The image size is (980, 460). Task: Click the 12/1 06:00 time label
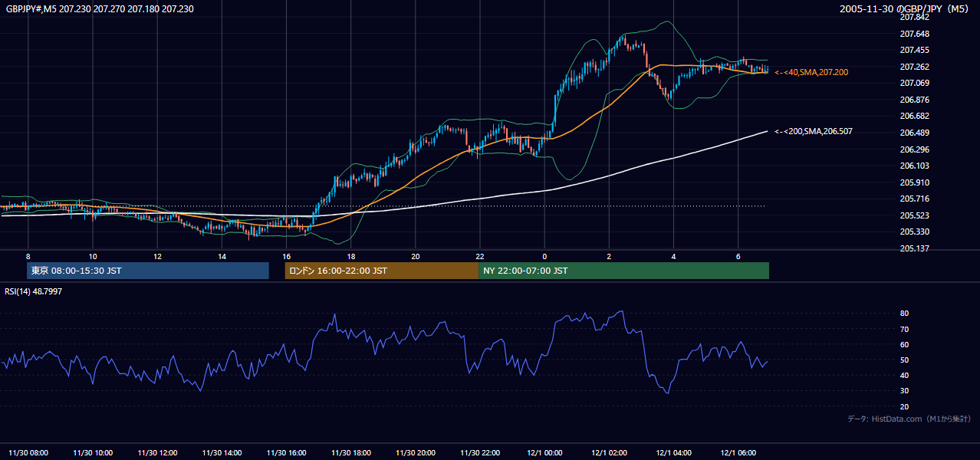coord(738,452)
